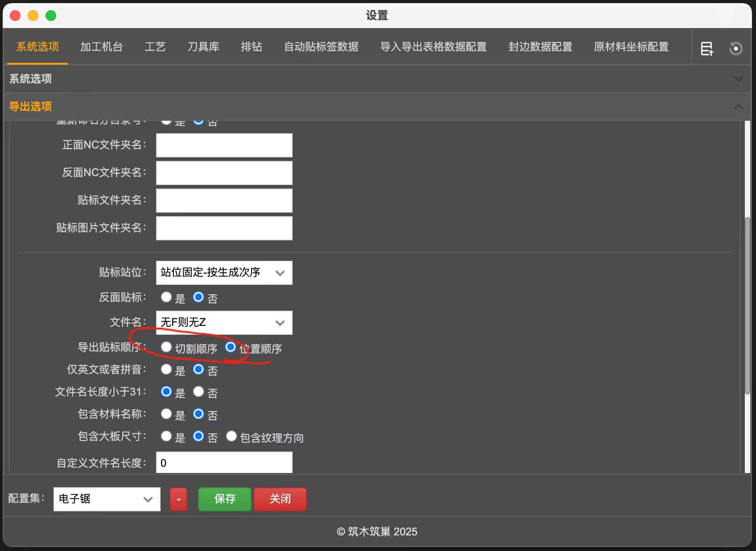Select the 包含纹理方向 option
756x551 pixels.
click(231, 436)
